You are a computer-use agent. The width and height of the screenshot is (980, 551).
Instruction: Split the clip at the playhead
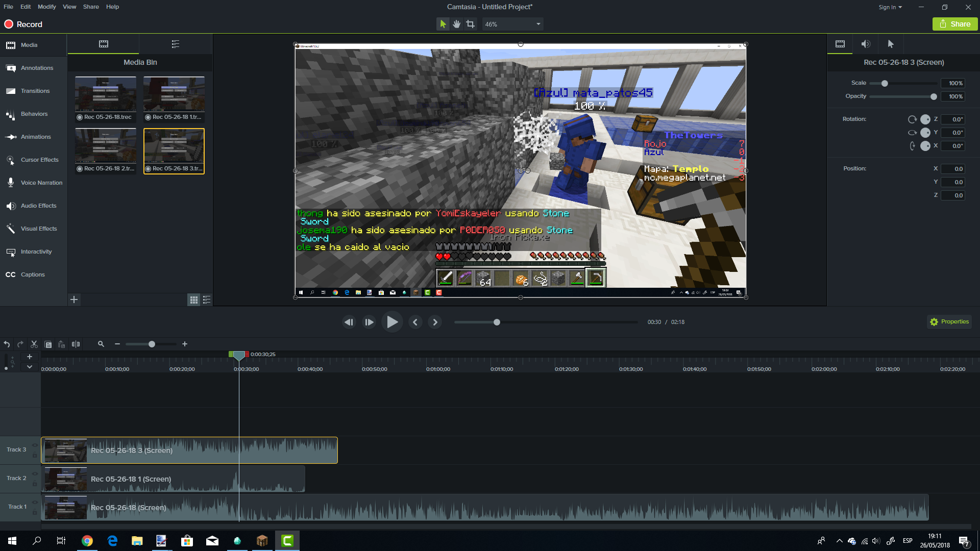point(76,344)
